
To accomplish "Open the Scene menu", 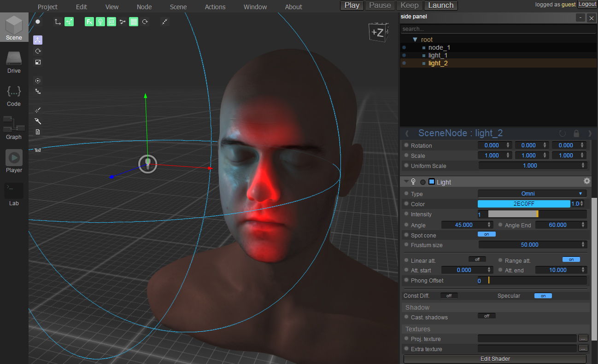I will pyautogui.click(x=178, y=7).
